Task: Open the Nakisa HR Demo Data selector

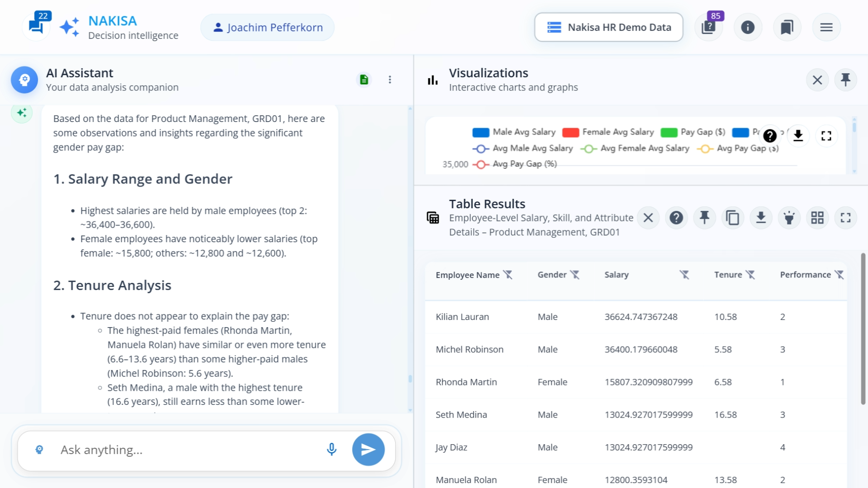Action: coord(609,27)
